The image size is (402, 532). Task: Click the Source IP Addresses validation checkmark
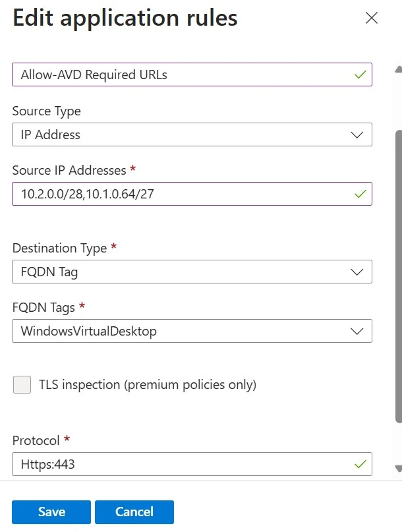(360, 194)
